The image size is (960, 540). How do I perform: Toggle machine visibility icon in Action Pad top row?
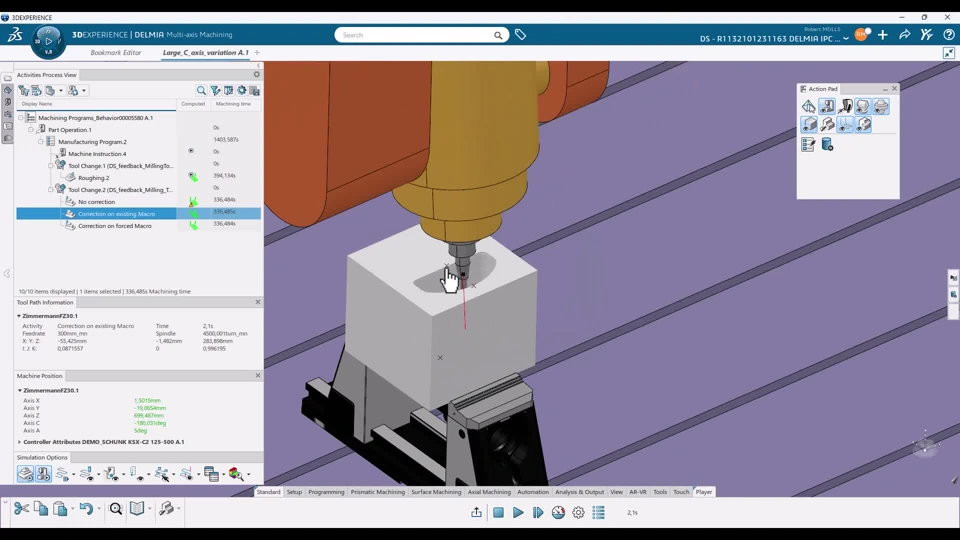tap(827, 107)
